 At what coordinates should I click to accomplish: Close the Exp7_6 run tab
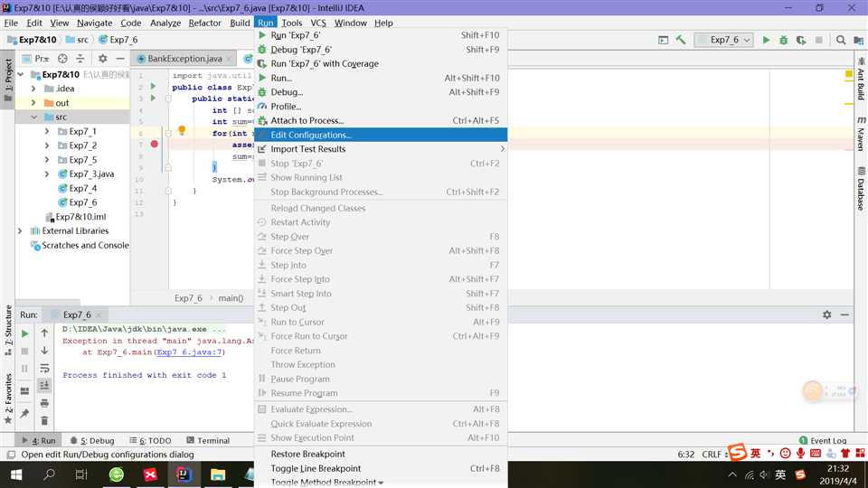(x=99, y=314)
